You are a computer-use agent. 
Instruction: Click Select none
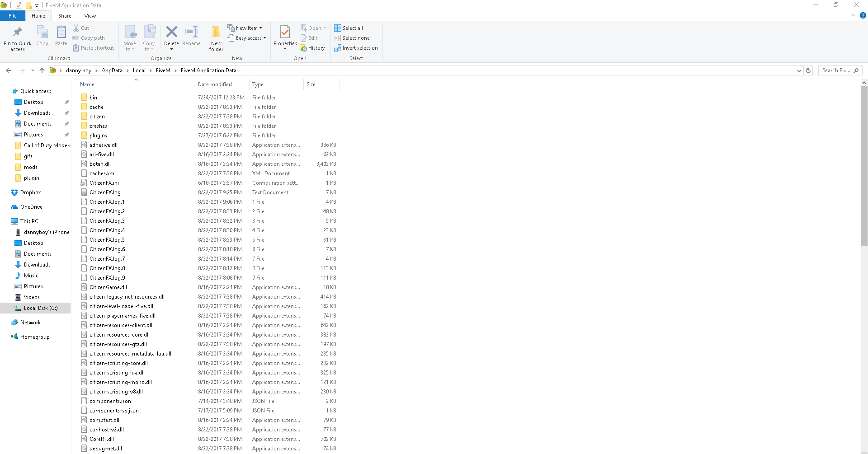click(352, 38)
